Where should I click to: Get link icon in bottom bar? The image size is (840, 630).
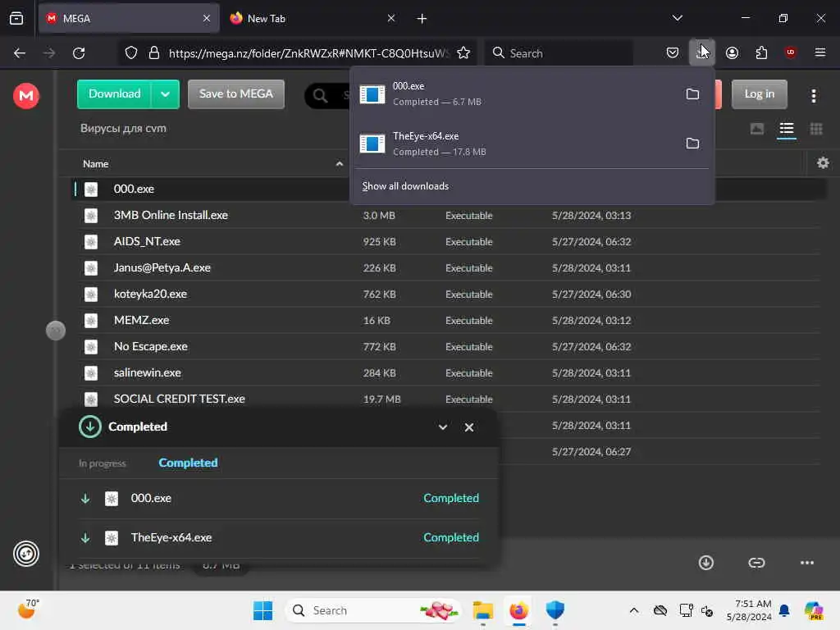[756, 563]
